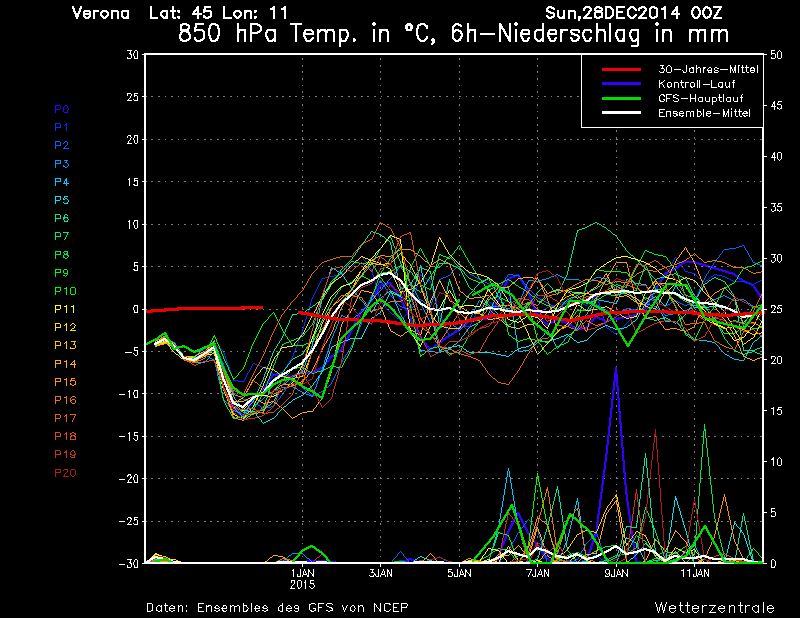Select the P6 member label
The width and height of the screenshot is (800, 618).
pyautogui.click(x=62, y=218)
